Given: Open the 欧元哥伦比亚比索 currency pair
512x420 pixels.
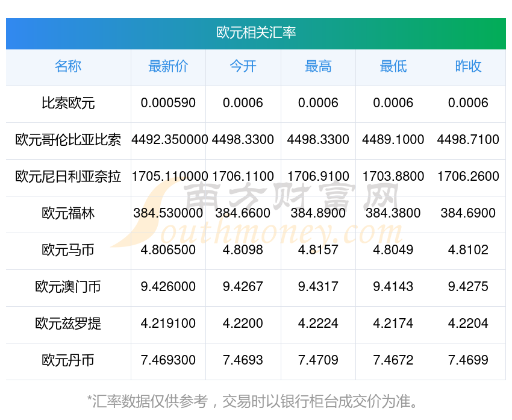Looking at the screenshot, I should tap(68, 140).
